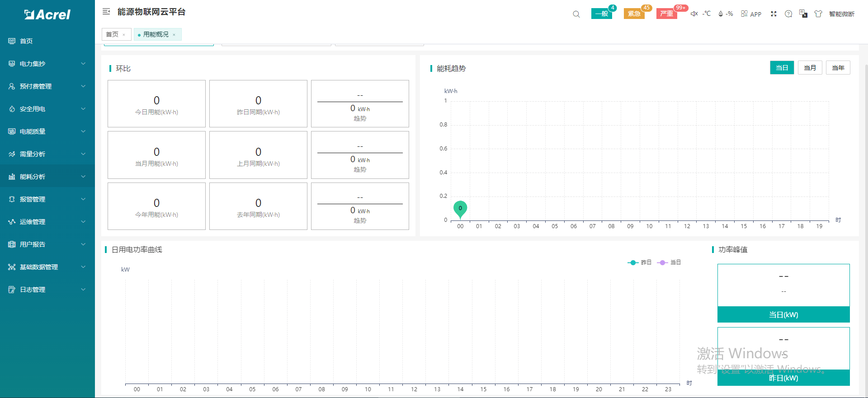Click the 0 data marker at hour 00
The width and height of the screenshot is (868, 398).
[460, 209]
